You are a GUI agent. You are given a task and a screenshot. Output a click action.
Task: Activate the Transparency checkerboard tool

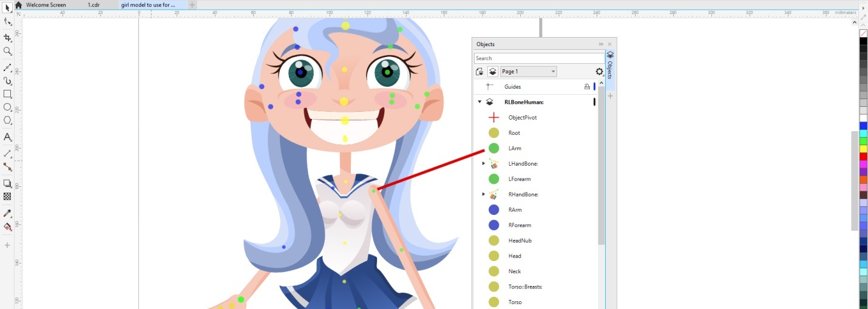click(7, 197)
